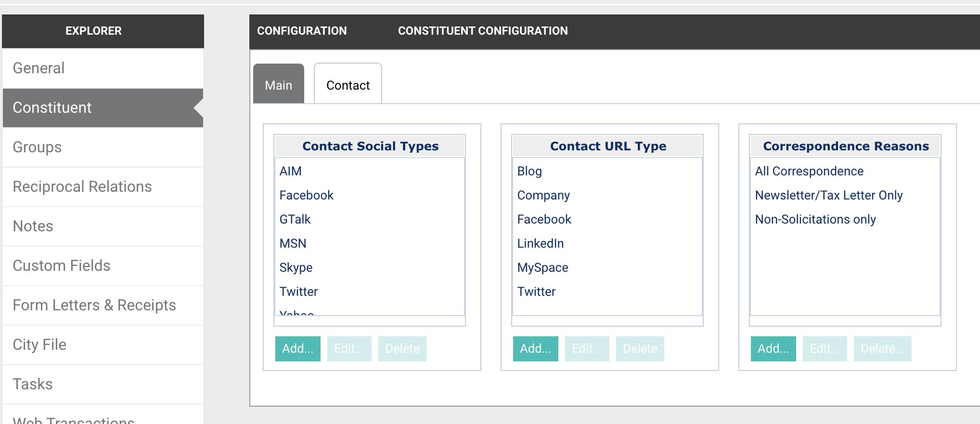Click Add under Contact URL Type
Viewport: 980px width, 424px height.
[535, 348]
